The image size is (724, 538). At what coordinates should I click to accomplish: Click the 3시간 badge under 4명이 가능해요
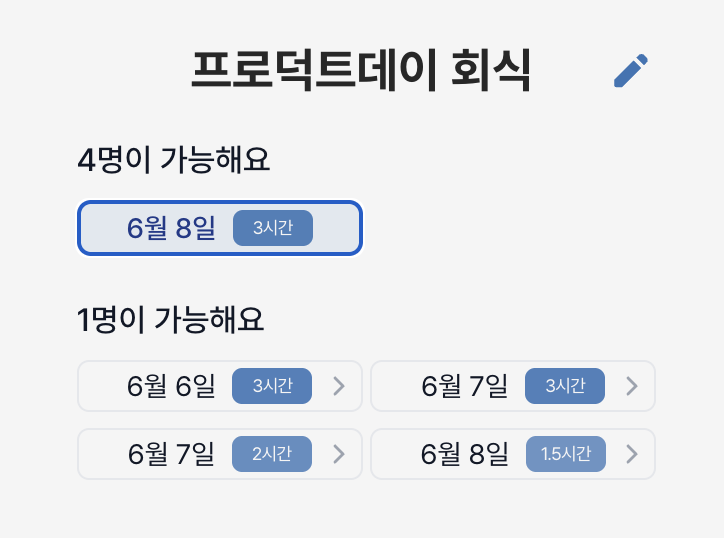coord(273,228)
